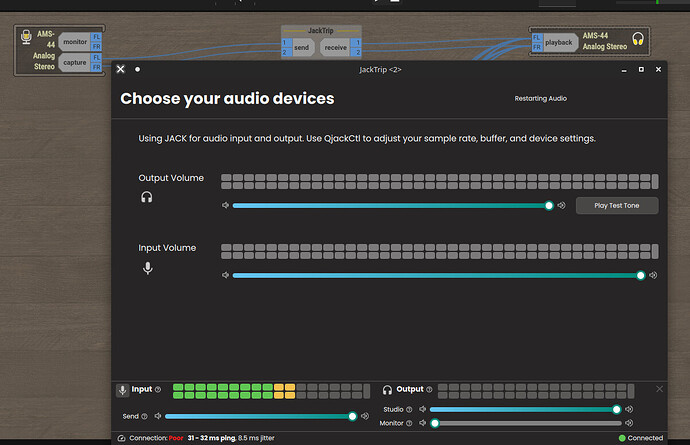Click the headphones icon on the AMS-44 playback node

click(638, 39)
